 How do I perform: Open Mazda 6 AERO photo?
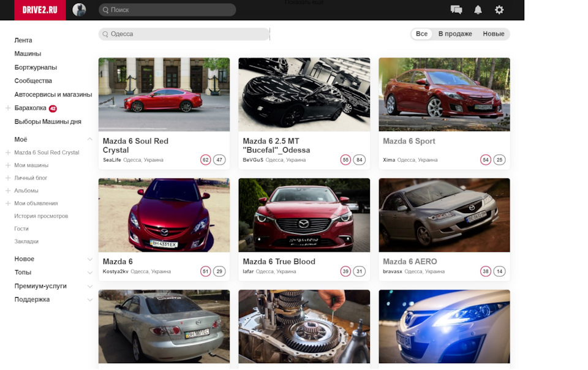coord(445,215)
